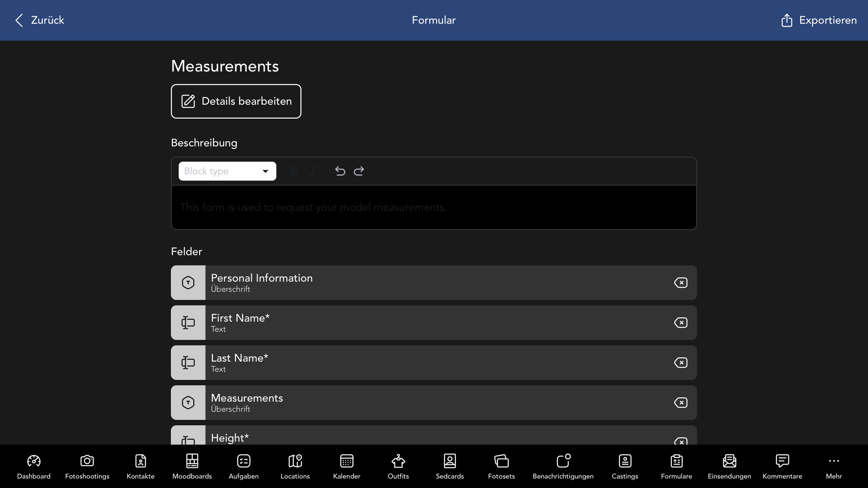Select text-field icon of Last Name

[188, 363]
